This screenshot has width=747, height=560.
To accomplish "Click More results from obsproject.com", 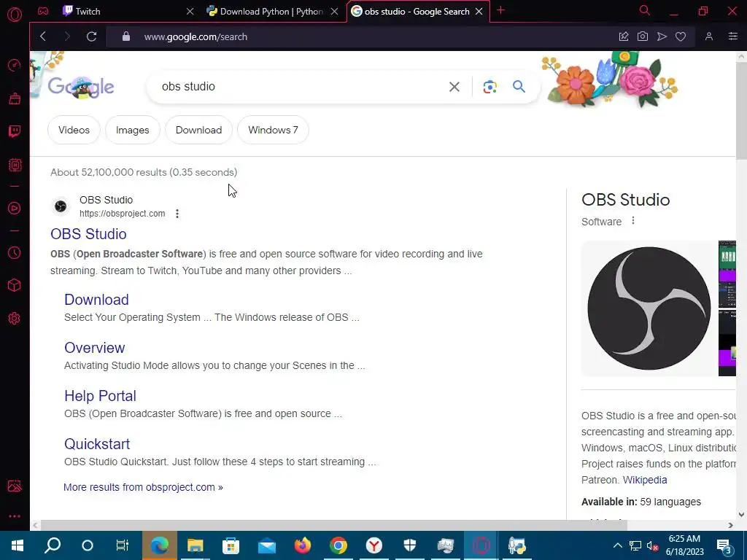I will point(144,487).
